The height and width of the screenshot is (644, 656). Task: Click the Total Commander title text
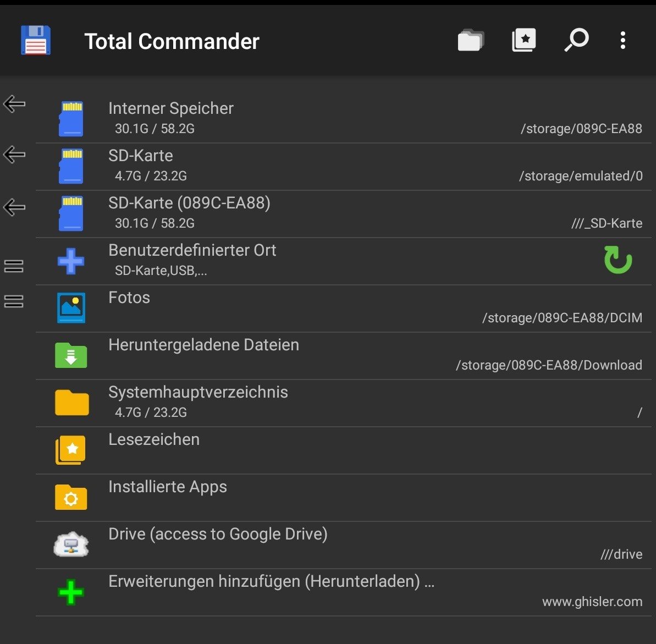pyautogui.click(x=172, y=41)
